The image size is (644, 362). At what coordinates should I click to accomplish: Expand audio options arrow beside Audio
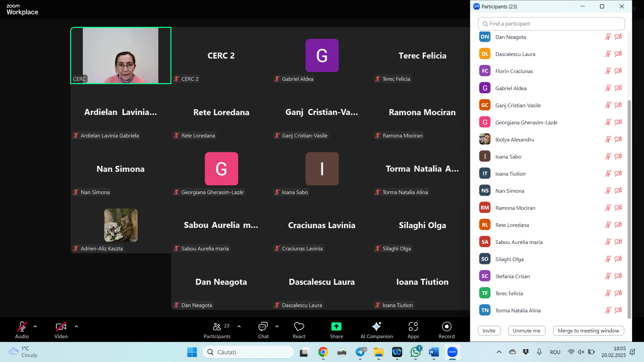35,326
